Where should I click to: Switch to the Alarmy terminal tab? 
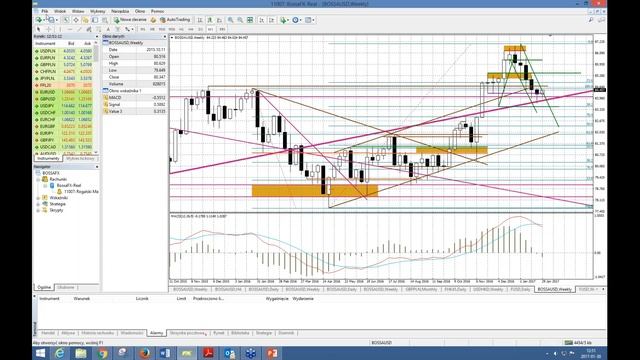[x=156, y=333]
